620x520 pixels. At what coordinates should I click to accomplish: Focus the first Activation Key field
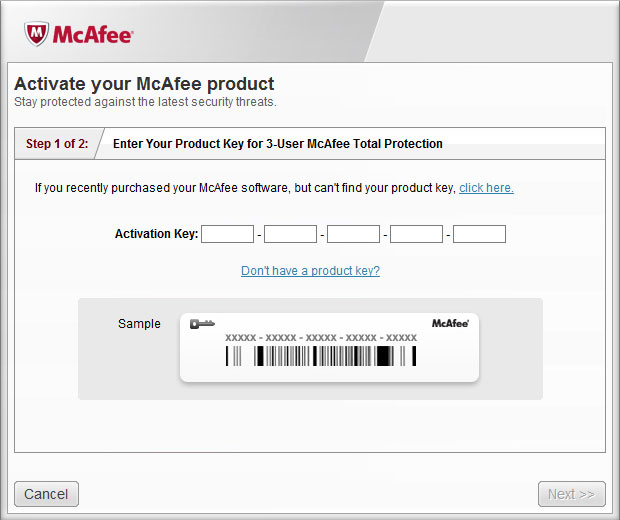227,234
